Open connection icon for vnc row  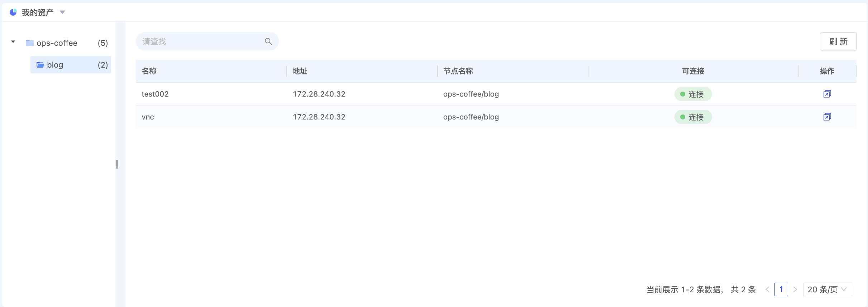(x=827, y=117)
